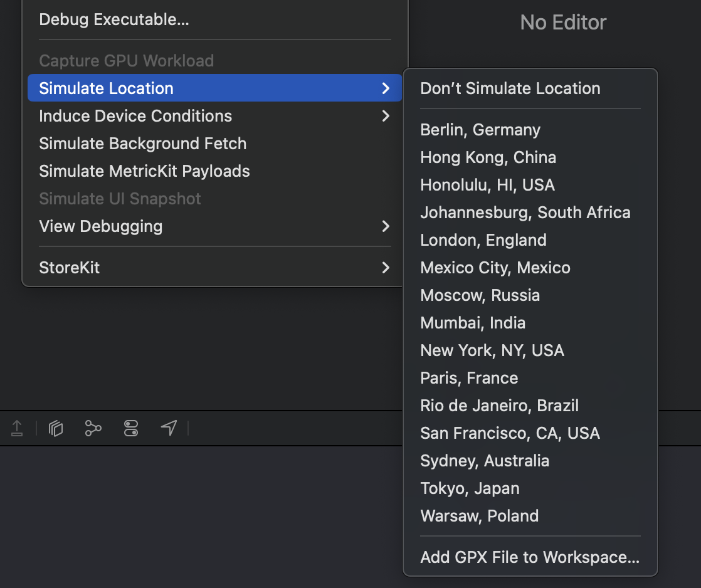Simulate location Sydney, Australia
701x588 pixels.
click(530, 461)
